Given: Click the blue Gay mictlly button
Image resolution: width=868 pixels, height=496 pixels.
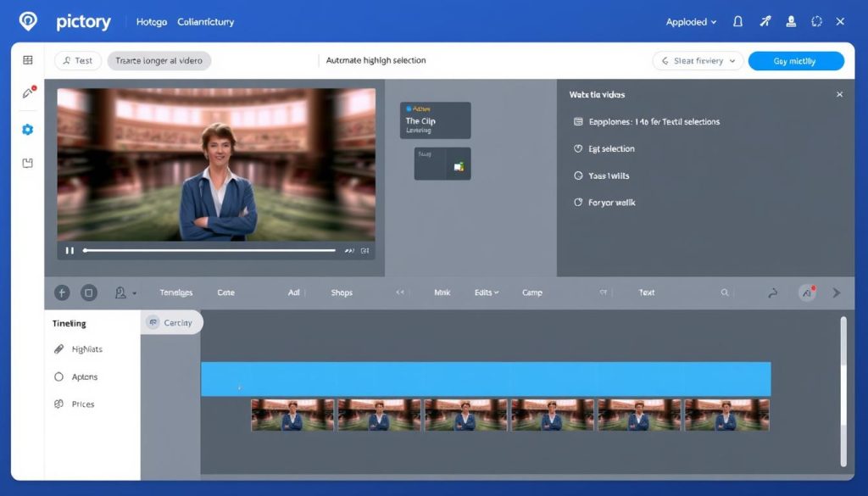Looking at the screenshot, I should tap(795, 60).
